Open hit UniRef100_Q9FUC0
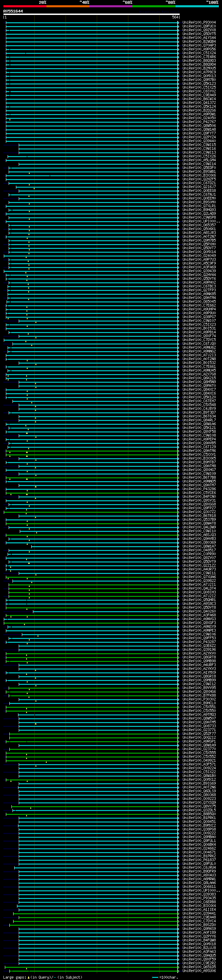Viewport: 222px width, 980px height. tap(199, 26)
